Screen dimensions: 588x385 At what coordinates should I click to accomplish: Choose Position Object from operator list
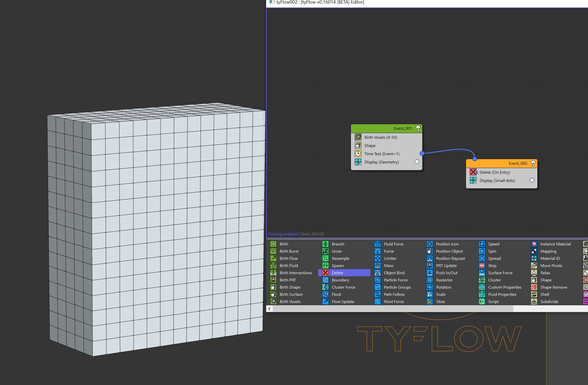(450, 251)
